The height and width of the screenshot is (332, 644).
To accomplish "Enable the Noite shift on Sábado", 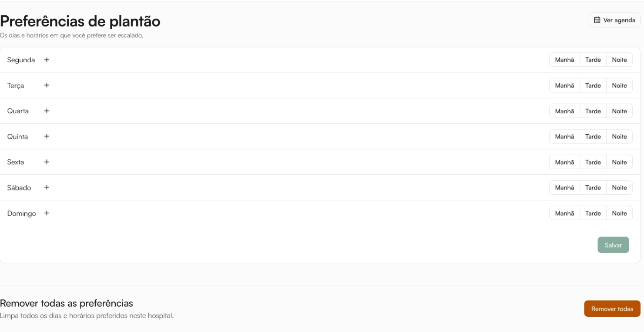I will [619, 187].
